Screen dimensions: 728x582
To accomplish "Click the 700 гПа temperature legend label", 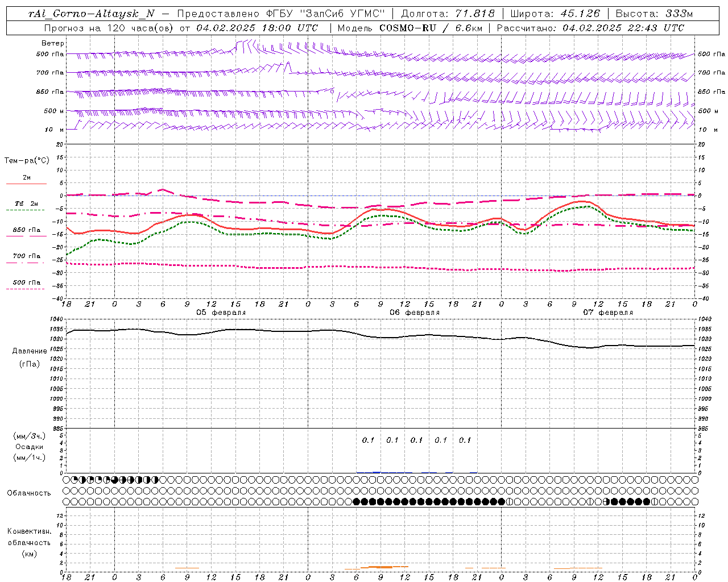I will pyautogui.click(x=27, y=256).
